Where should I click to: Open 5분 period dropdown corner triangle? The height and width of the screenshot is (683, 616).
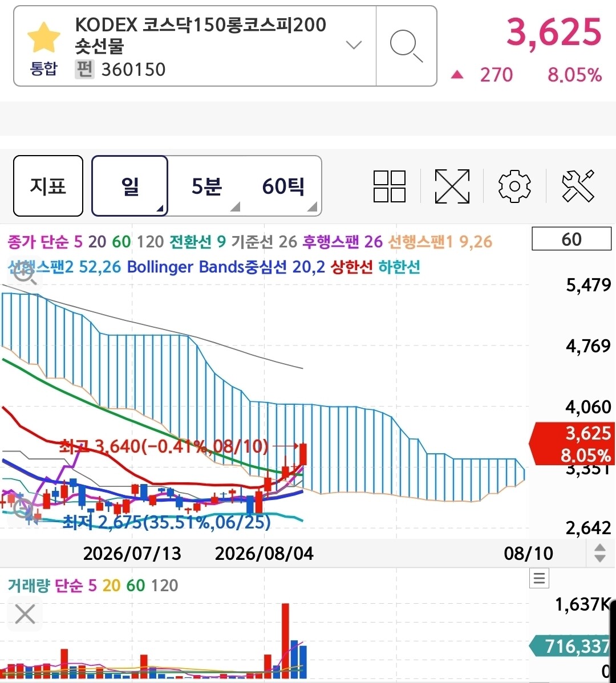(235, 206)
